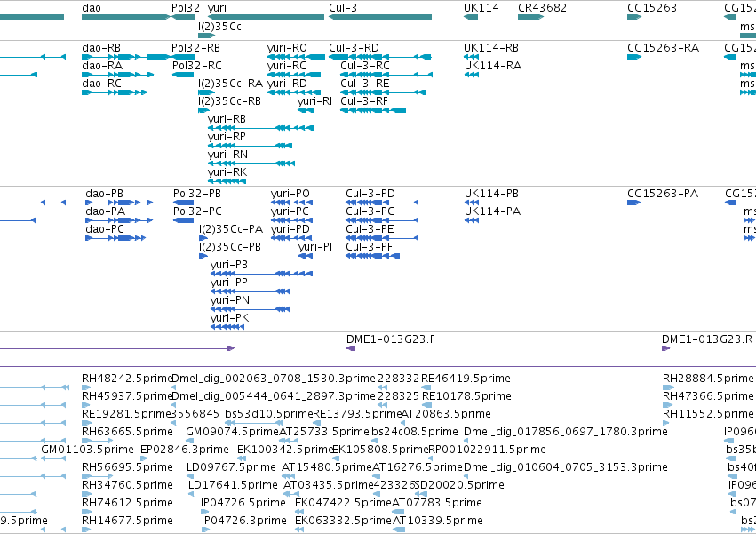Select transcript yuri-RI

coord(314,101)
